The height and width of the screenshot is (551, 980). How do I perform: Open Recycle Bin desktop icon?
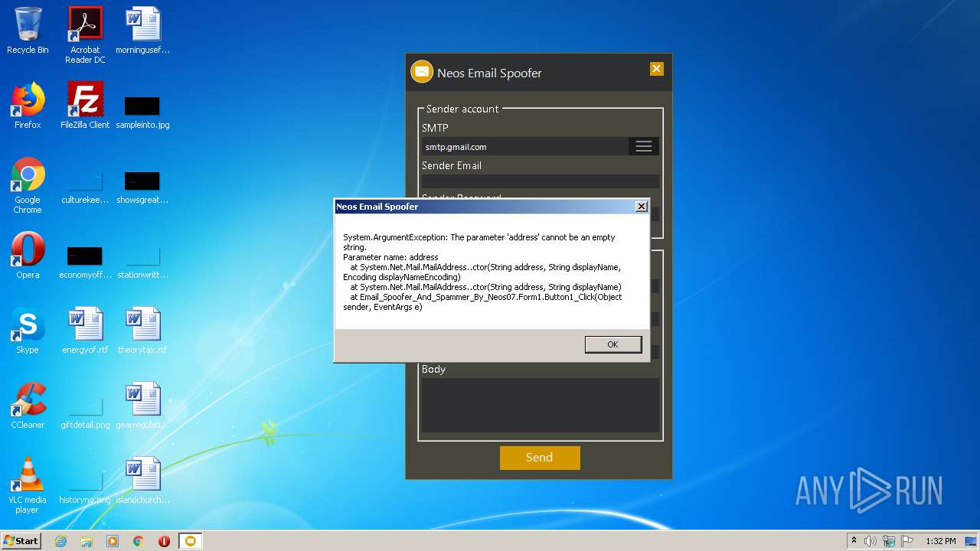28,31
